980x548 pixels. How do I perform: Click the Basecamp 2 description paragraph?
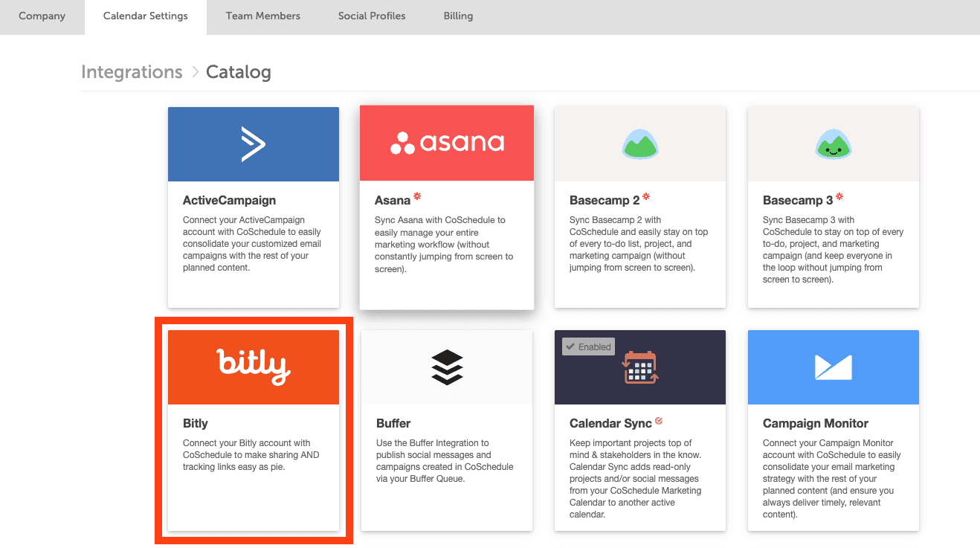click(639, 244)
